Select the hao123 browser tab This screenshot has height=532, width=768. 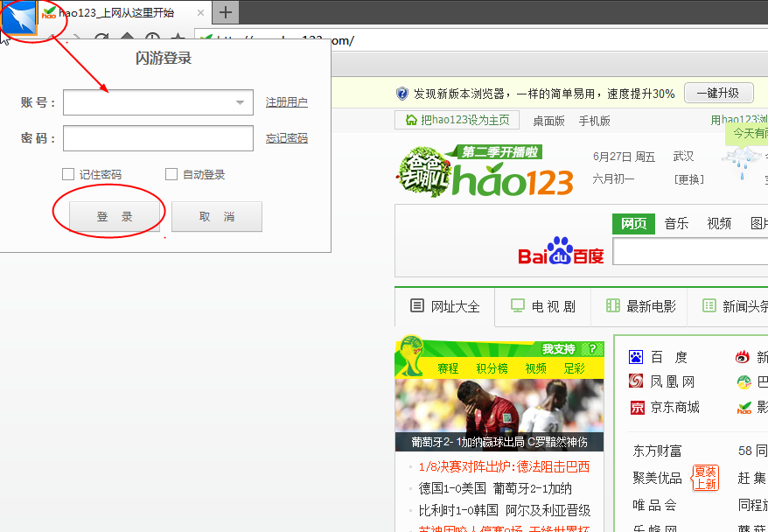(124, 12)
